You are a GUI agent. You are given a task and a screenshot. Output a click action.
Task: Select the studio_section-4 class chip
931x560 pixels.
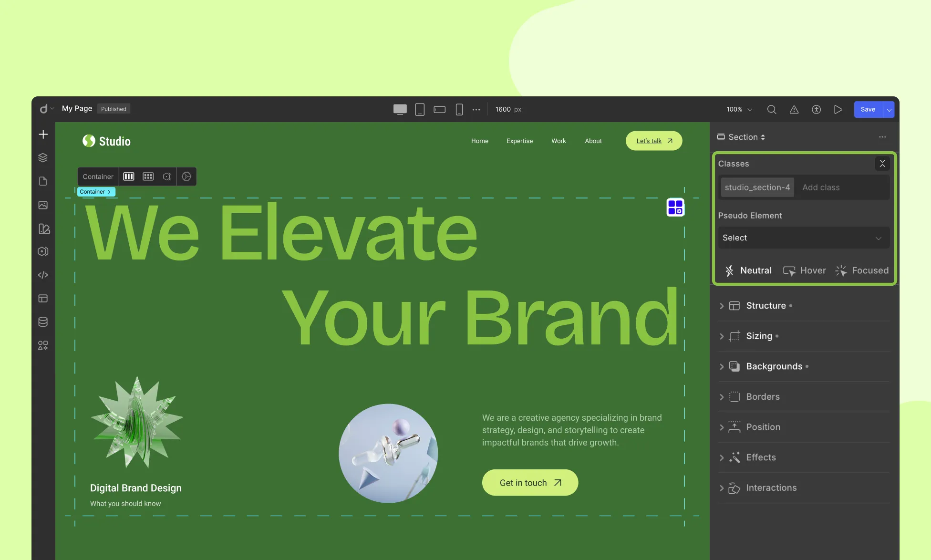[x=757, y=187]
